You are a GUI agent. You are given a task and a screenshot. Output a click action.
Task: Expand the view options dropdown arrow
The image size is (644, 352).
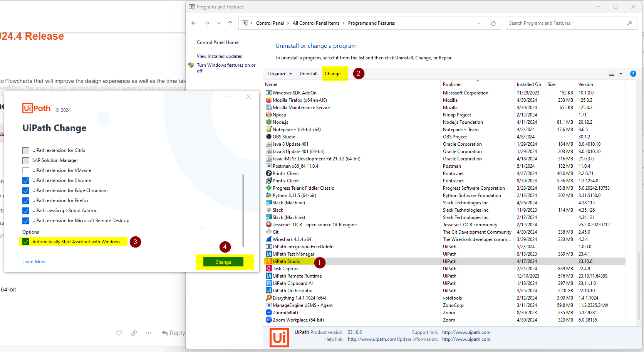621,74
